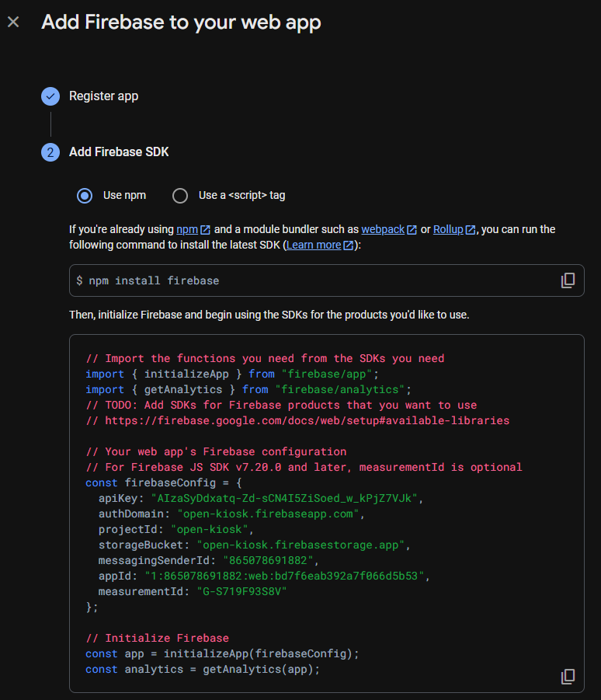The image size is (601, 700).
Task: Go to the Register app step label
Action: tap(103, 96)
